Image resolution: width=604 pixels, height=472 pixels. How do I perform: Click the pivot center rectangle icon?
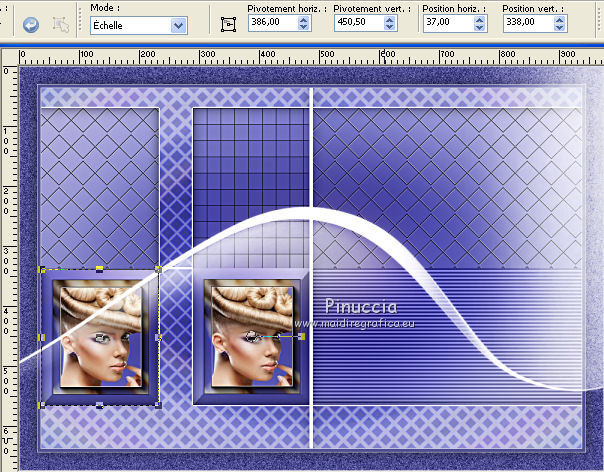coord(228,25)
